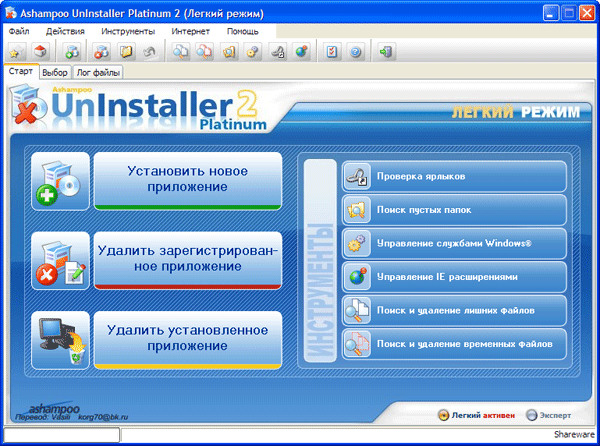This screenshot has height=446, width=600.
Task: Click Установить новое приложение button
Action: (188, 181)
